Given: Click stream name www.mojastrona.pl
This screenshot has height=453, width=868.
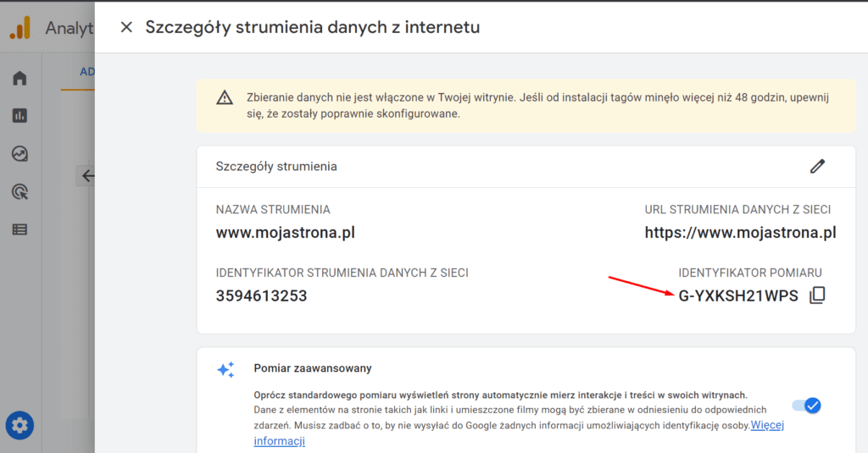Looking at the screenshot, I should [286, 232].
